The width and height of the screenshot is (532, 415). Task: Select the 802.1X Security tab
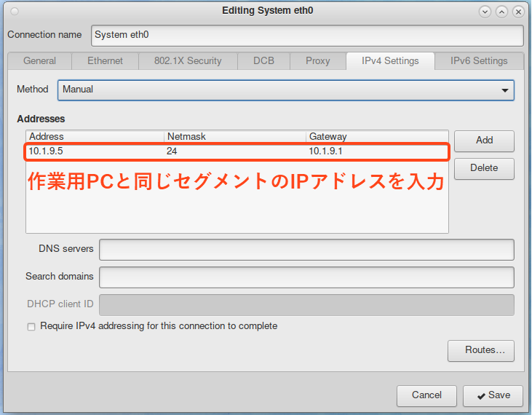(188, 61)
